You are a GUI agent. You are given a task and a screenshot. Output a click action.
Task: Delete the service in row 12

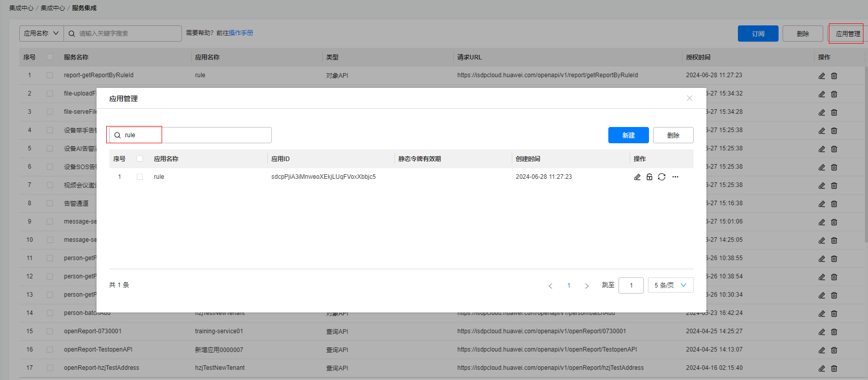coord(834,277)
